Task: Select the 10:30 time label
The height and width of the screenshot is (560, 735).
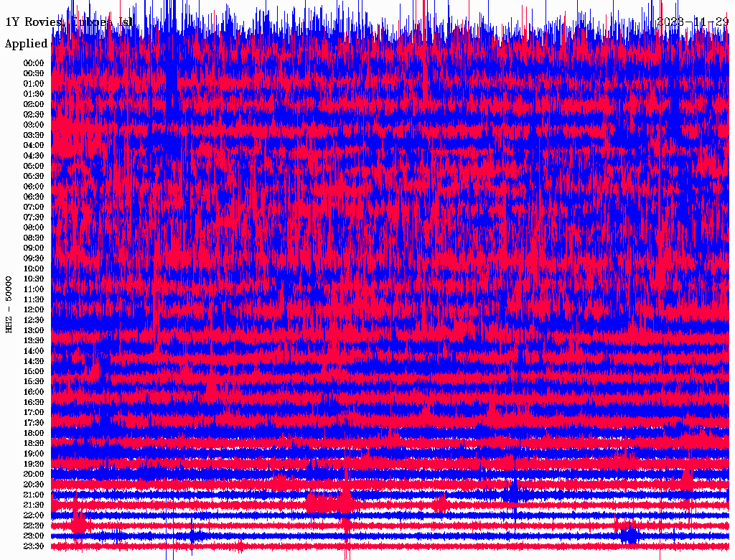Action: (x=34, y=279)
